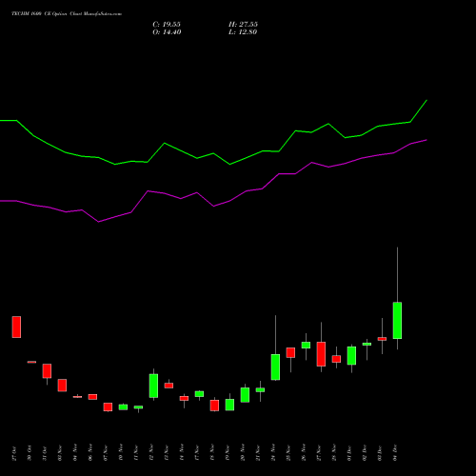Click the 17 Nov date label

point(197,453)
